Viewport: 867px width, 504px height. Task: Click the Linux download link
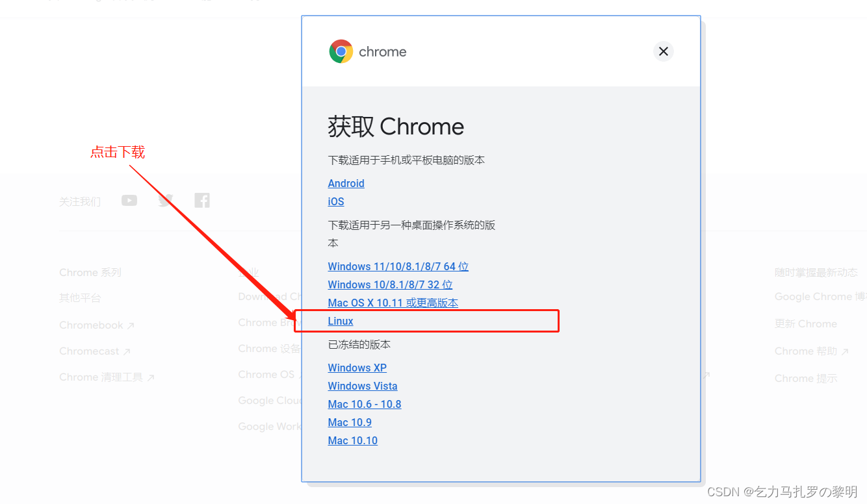point(341,321)
